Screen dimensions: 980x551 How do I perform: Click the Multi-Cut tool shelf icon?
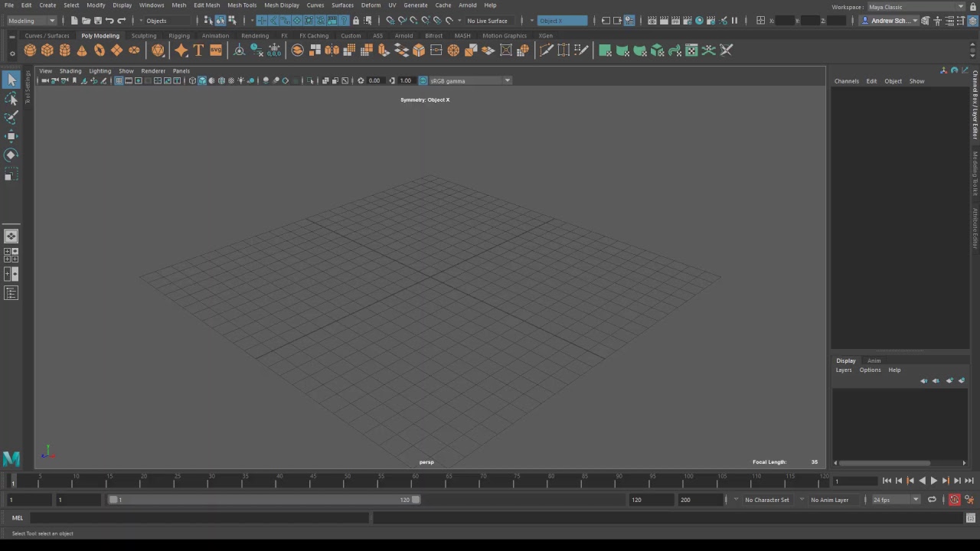(x=546, y=51)
